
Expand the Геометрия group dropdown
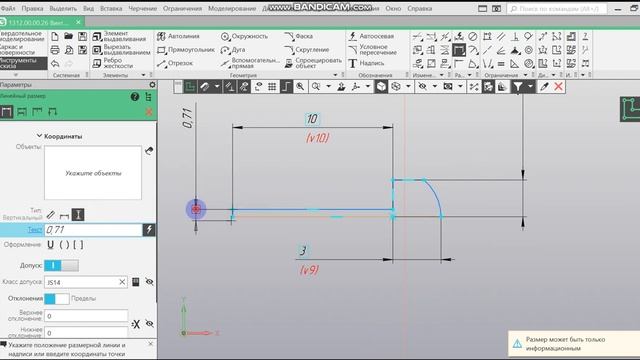[x=336, y=75]
